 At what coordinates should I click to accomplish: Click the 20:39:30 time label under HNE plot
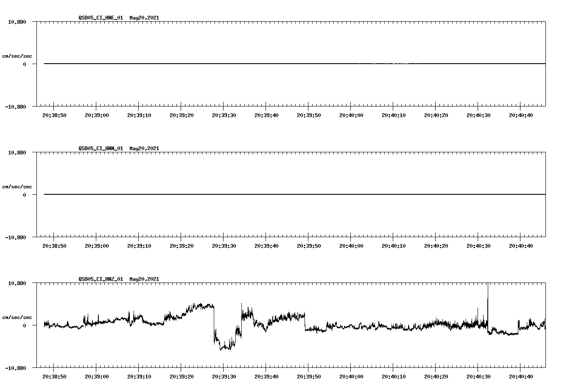click(224, 115)
